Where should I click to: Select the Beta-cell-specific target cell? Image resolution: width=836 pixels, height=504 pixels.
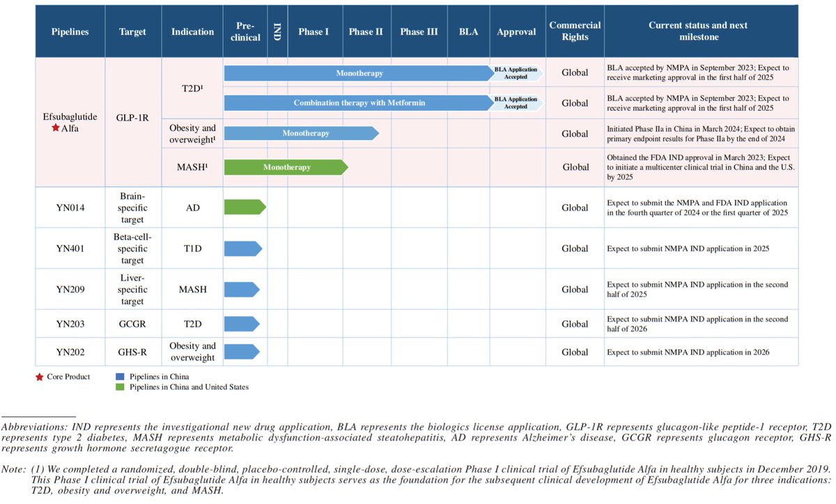coord(134,249)
